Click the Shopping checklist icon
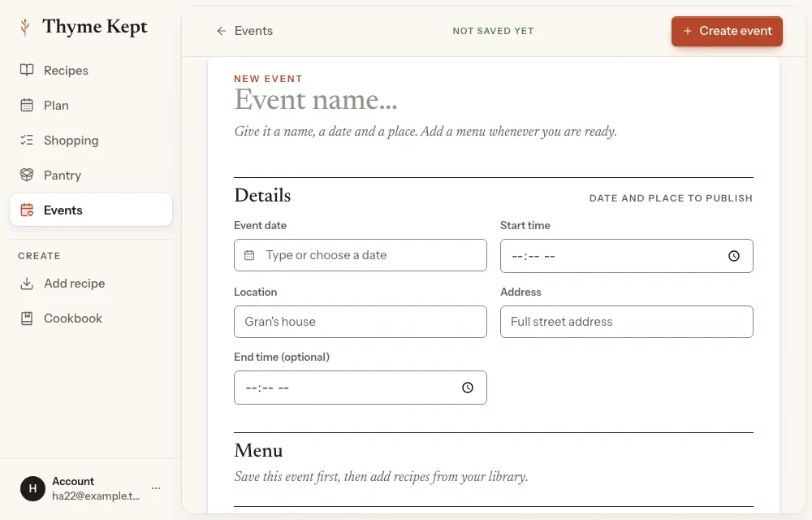Image resolution: width=812 pixels, height=520 pixels. tap(27, 140)
